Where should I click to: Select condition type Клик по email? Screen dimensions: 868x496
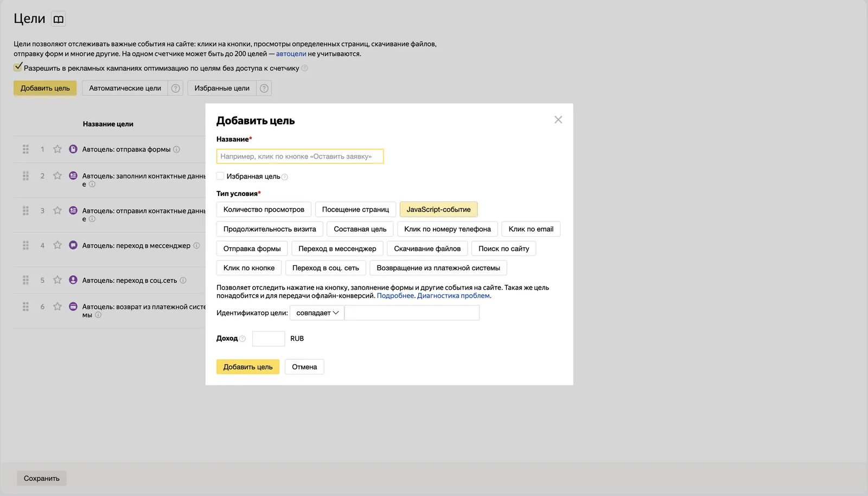531,229
